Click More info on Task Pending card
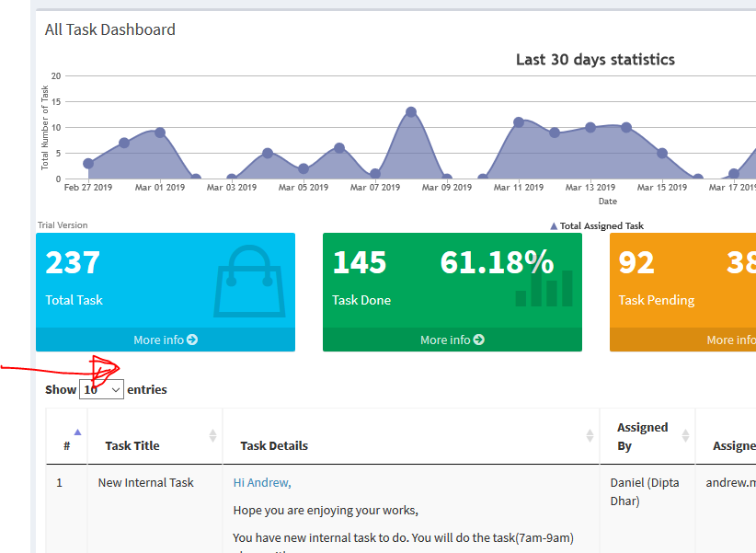Image resolution: width=756 pixels, height=553 pixels. click(x=730, y=340)
